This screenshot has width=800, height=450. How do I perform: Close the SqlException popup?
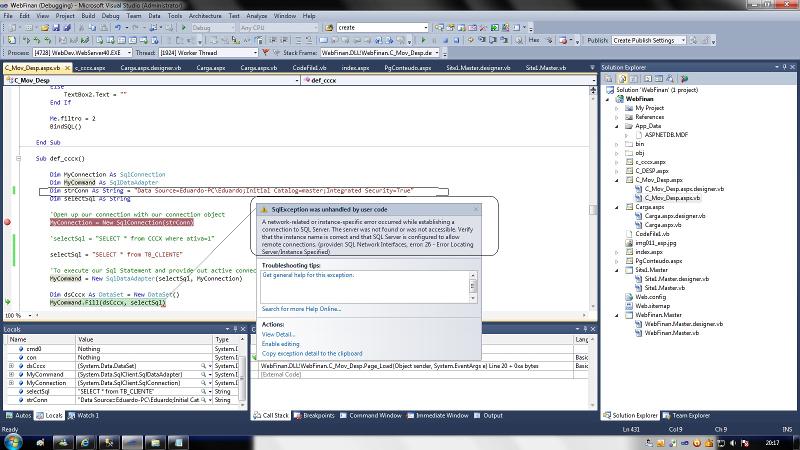476,209
